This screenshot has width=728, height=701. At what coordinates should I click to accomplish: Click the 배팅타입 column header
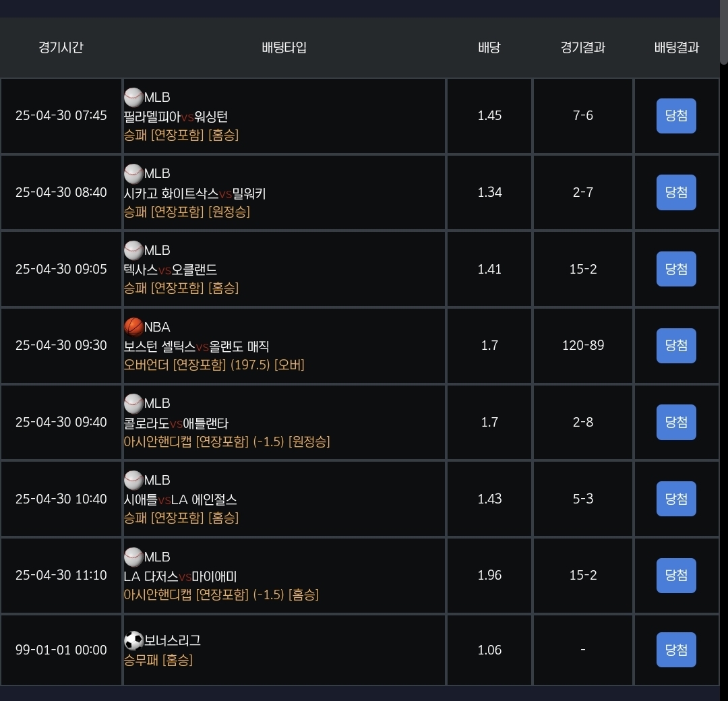pyautogui.click(x=284, y=47)
